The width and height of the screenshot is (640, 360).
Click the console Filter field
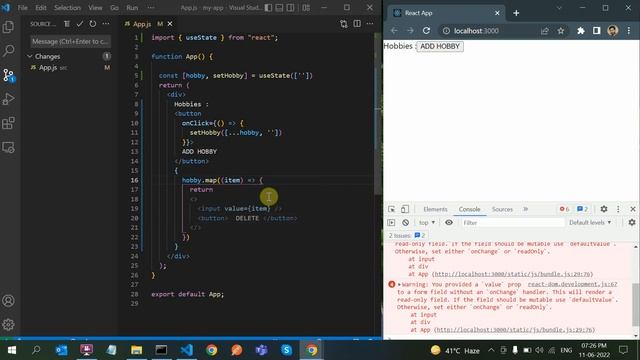click(512, 222)
